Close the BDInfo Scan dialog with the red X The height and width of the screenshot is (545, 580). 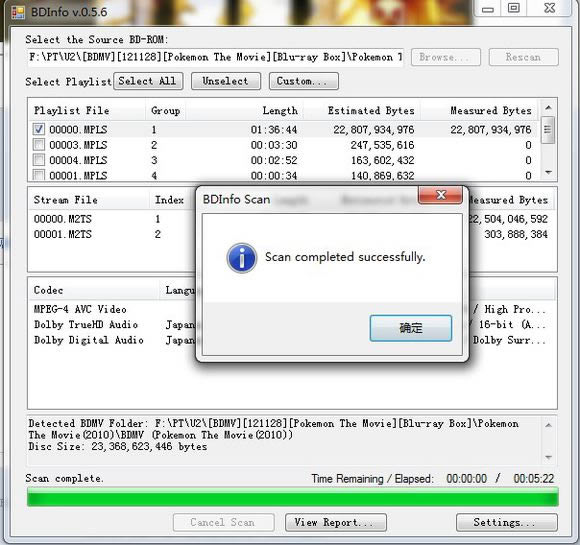coord(440,195)
